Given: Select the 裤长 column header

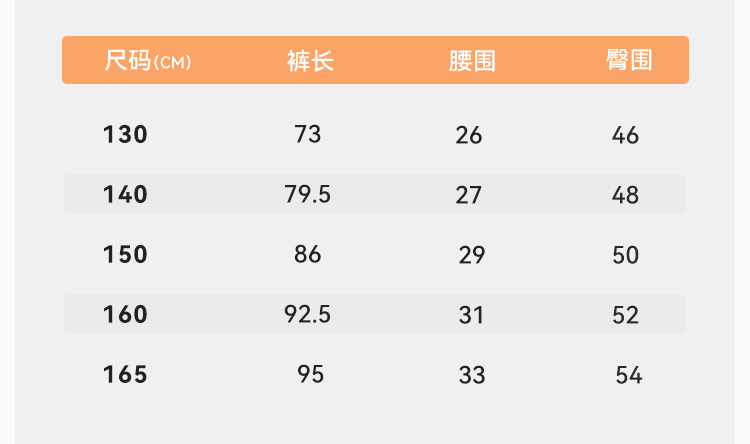Looking at the screenshot, I should point(310,61).
